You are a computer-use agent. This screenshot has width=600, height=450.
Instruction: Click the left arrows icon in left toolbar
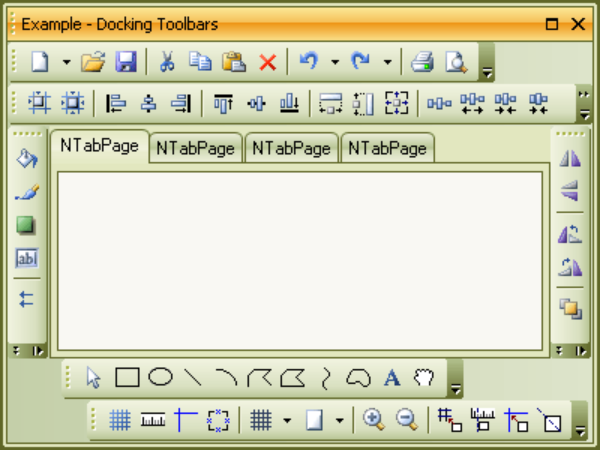[x=26, y=299]
